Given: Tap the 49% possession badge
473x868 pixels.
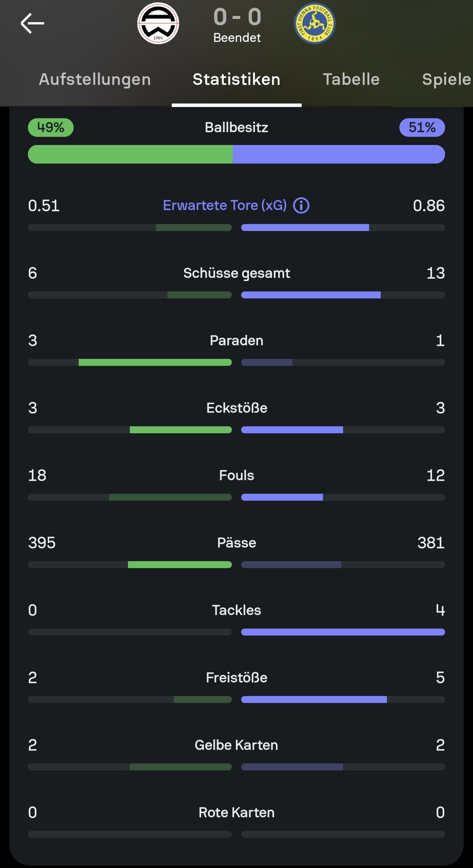Looking at the screenshot, I should tap(51, 127).
